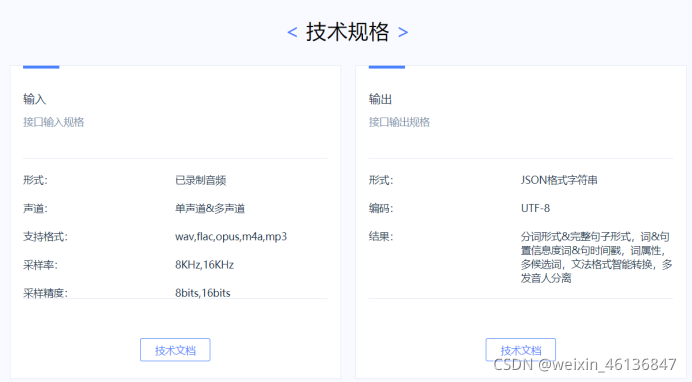Click the 形式 label in 输出 card

click(x=381, y=180)
